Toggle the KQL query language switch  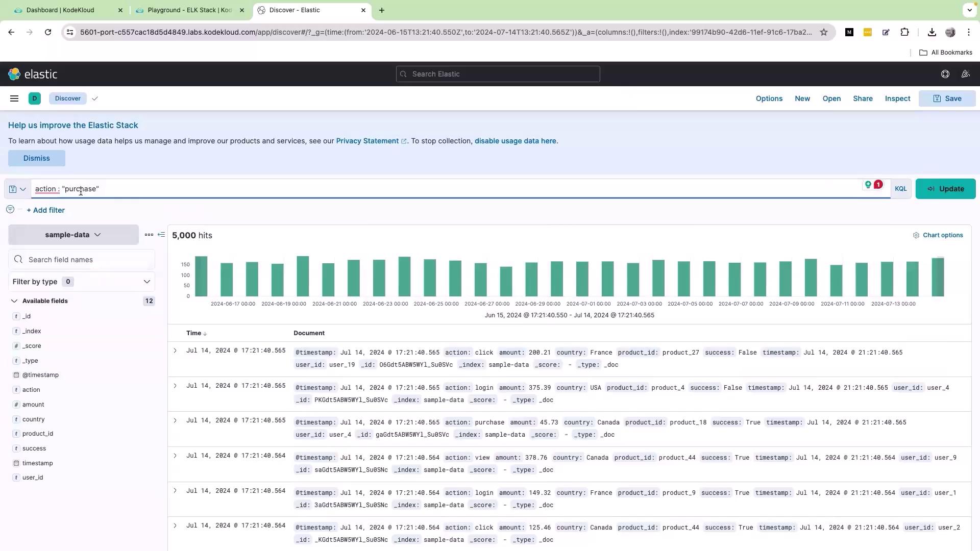click(x=900, y=189)
